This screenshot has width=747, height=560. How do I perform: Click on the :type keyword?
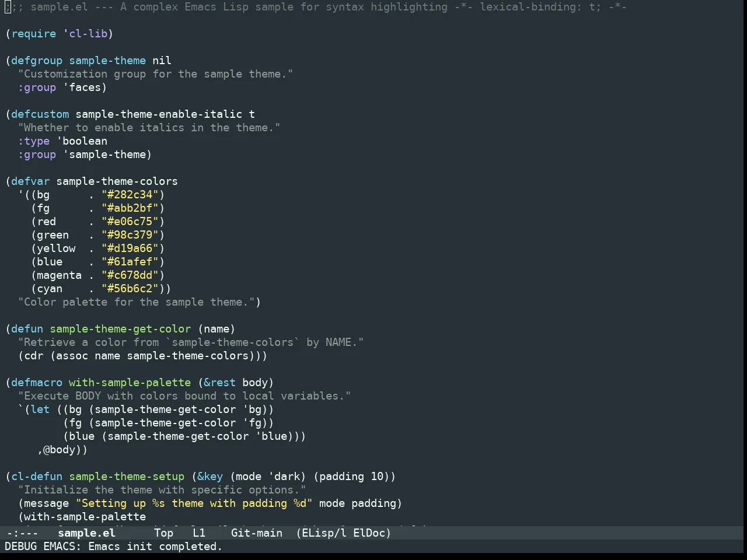click(34, 141)
